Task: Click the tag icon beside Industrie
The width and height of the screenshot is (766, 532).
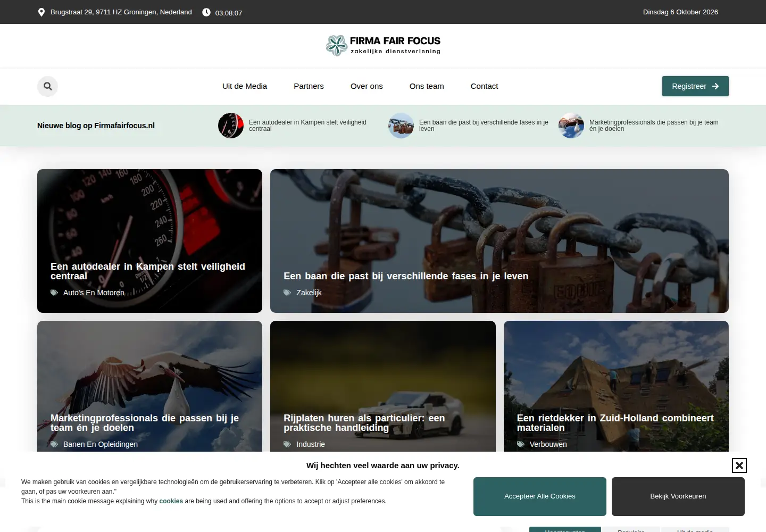Action: pos(287,444)
